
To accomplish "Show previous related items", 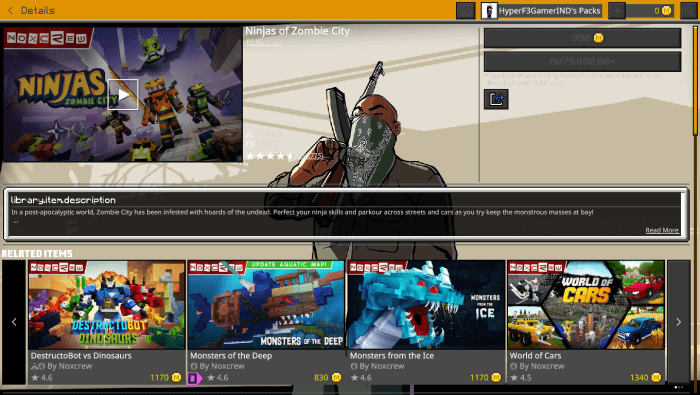I will coord(14,322).
